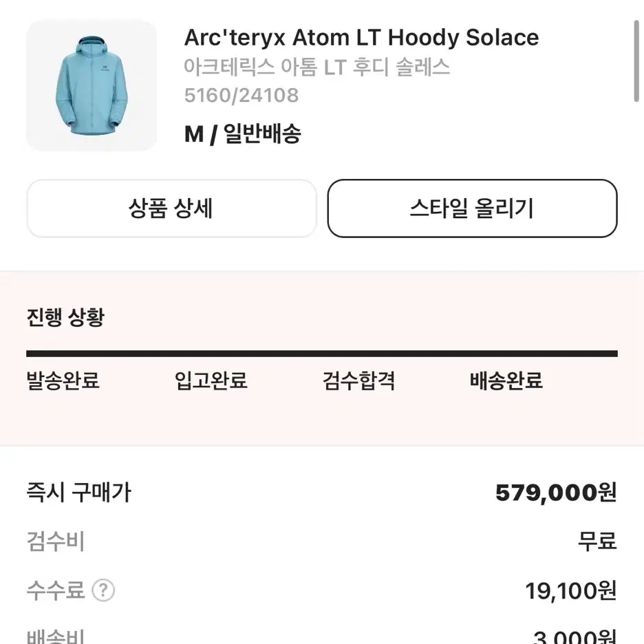Open the 수수료 help question-mark icon
The image size is (644, 644).
click(x=103, y=590)
